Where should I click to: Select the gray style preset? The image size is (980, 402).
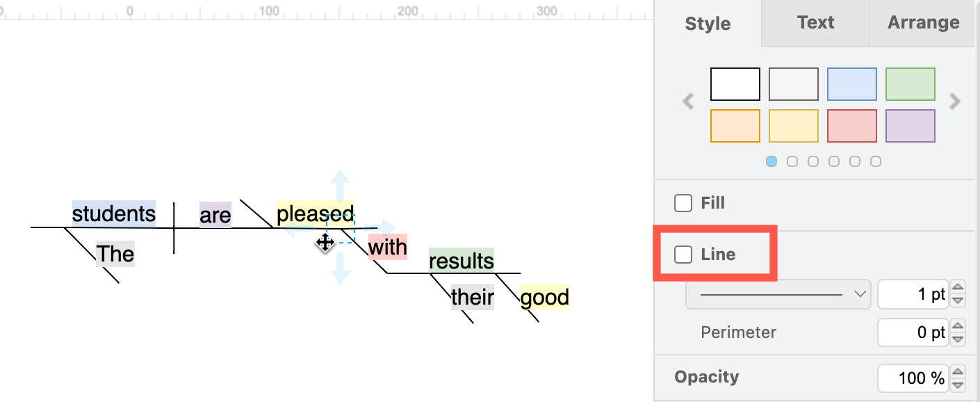pyautogui.click(x=793, y=83)
